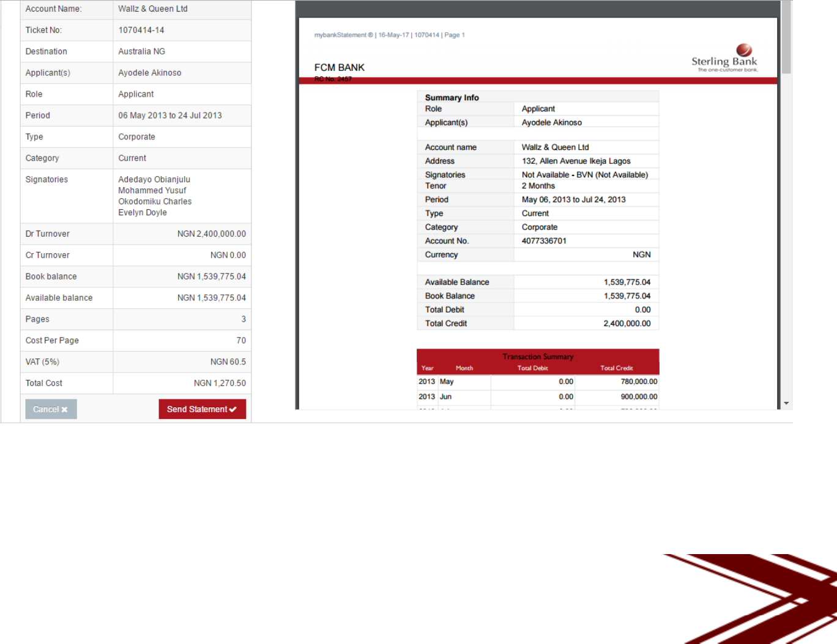Click the Tenor value 2 Months

pyautogui.click(x=538, y=186)
